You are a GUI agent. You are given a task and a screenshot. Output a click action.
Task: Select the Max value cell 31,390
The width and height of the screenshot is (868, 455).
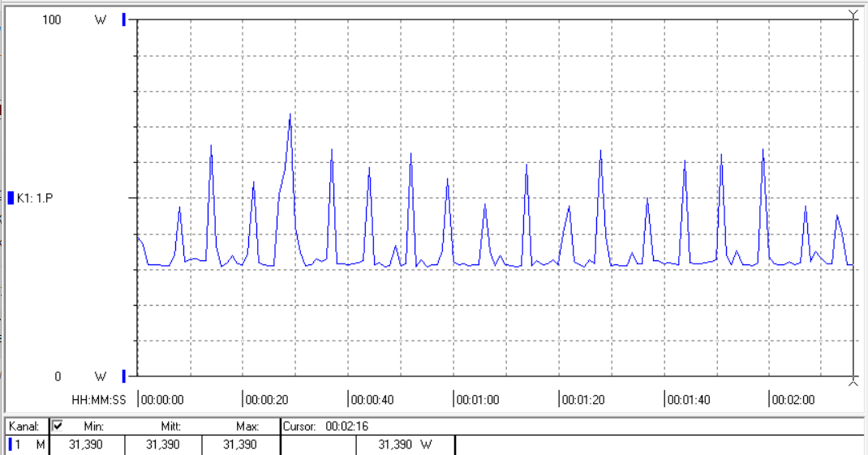pos(239,444)
